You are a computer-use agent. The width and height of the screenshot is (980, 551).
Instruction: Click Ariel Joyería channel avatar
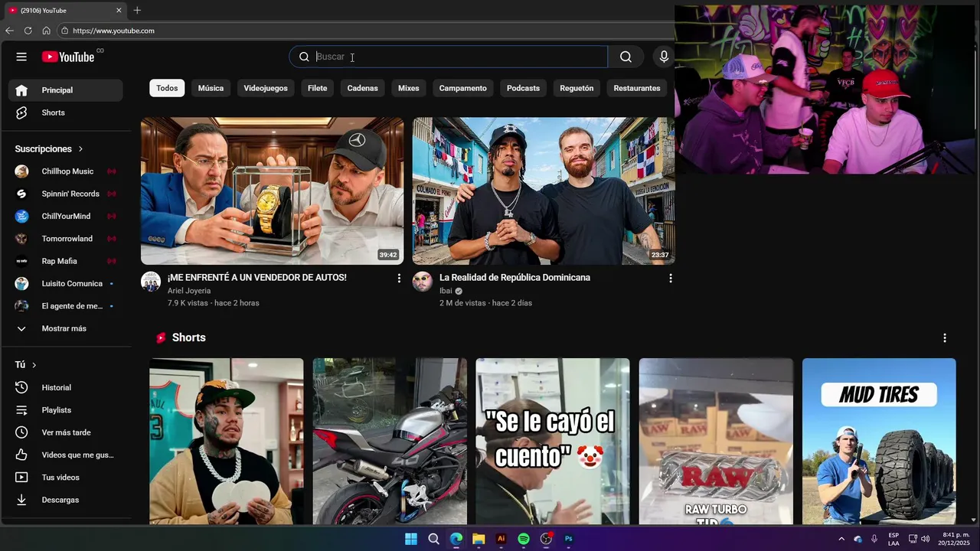(x=151, y=282)
